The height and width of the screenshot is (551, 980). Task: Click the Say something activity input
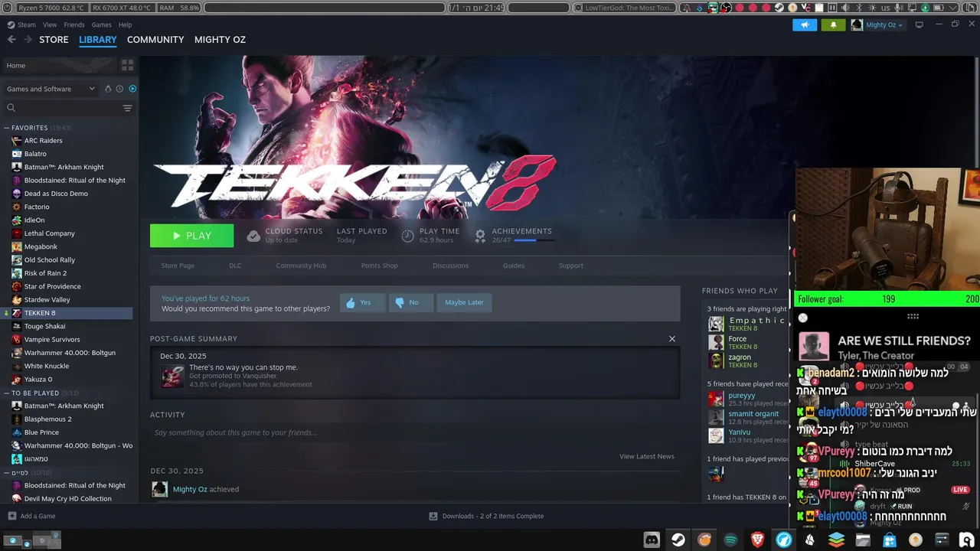[415, 432]
